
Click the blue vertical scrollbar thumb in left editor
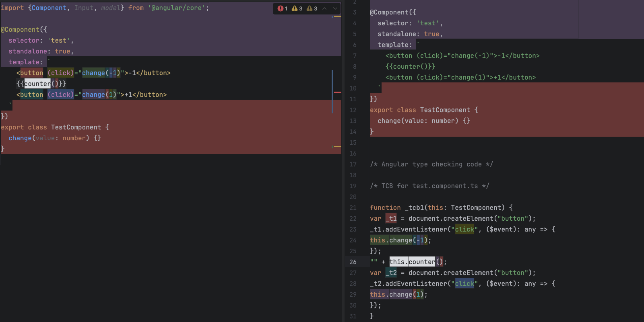(332, 91)
